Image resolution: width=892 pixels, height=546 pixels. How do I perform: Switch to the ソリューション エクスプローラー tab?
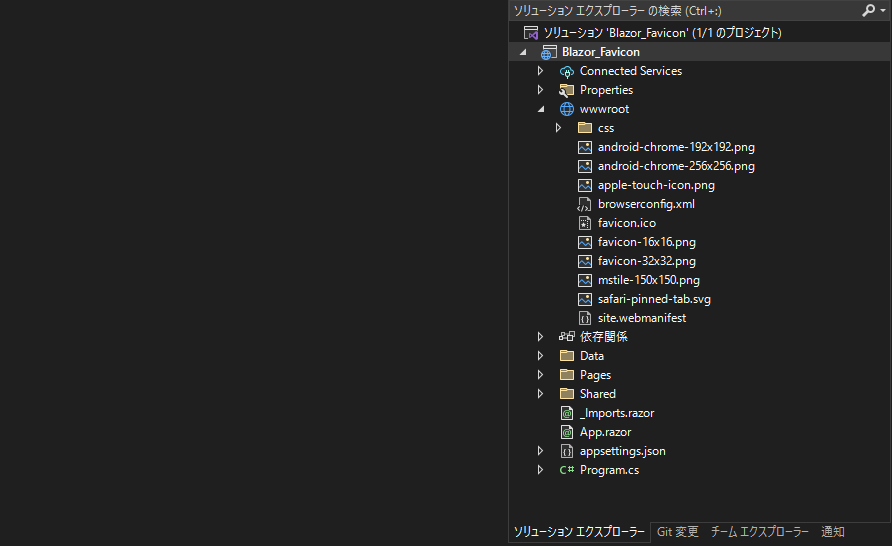(579, 532)
